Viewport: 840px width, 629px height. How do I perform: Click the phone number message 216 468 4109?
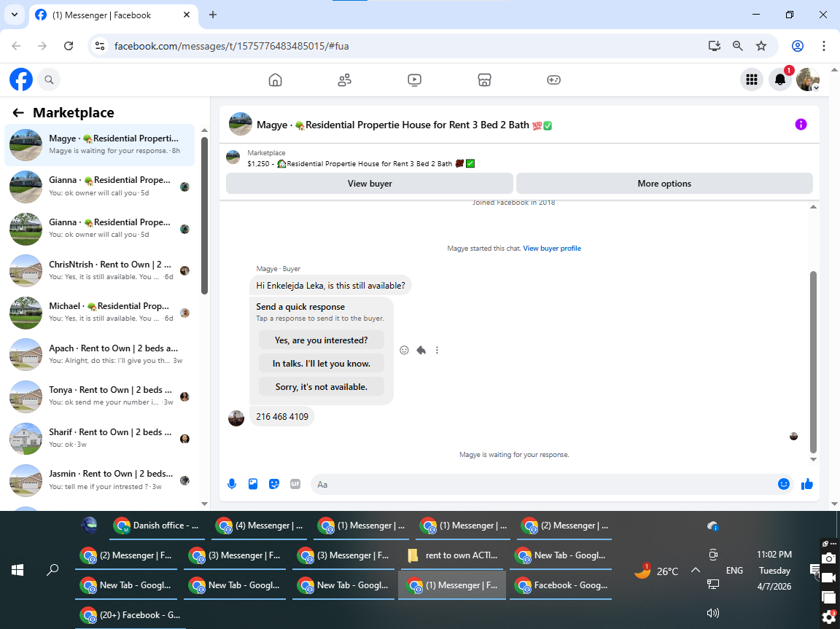(281, 416)
